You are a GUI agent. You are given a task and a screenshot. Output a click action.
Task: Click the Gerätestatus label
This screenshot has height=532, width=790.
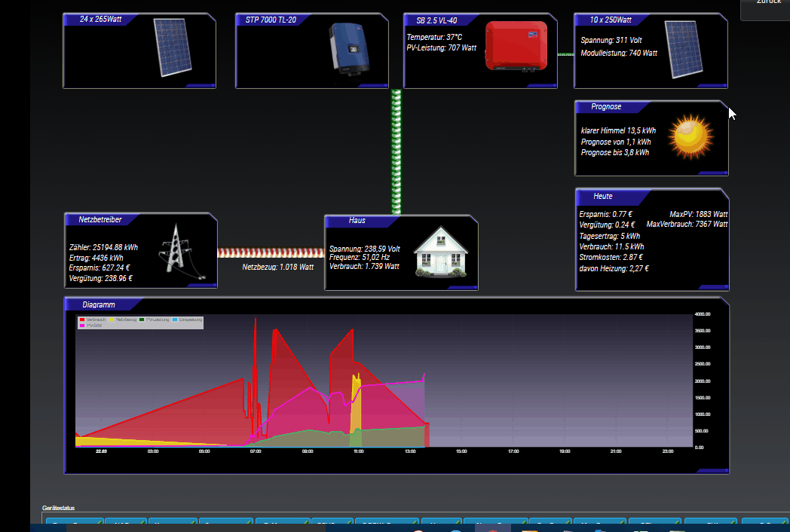(x=59, y=509)
